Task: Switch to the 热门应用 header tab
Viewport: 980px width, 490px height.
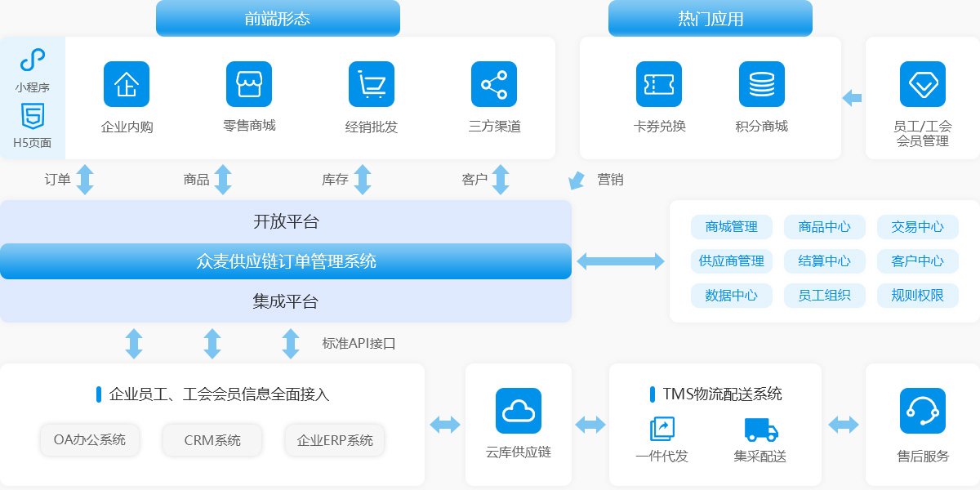Action: click(710, 19)
